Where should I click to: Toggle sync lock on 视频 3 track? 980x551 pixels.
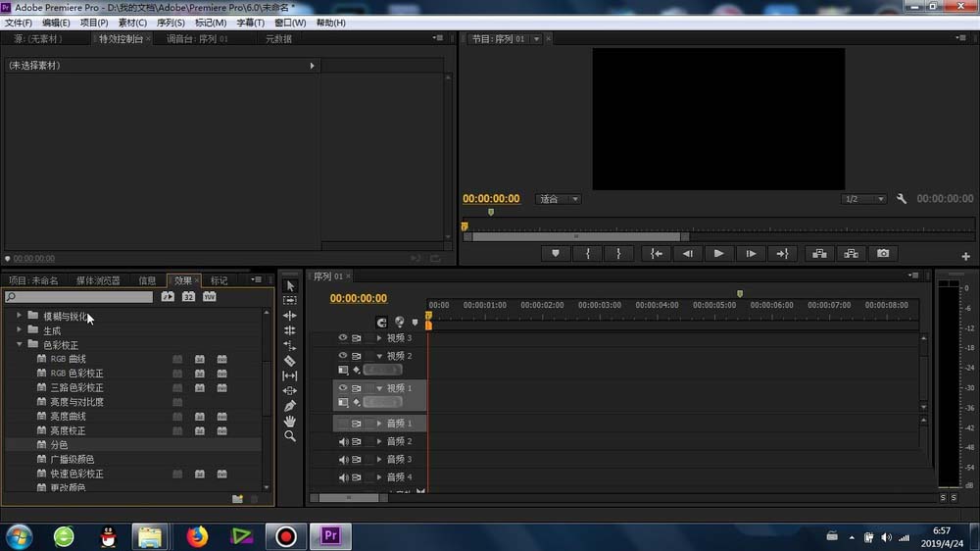pyautogui.click(x=357, y=337)
